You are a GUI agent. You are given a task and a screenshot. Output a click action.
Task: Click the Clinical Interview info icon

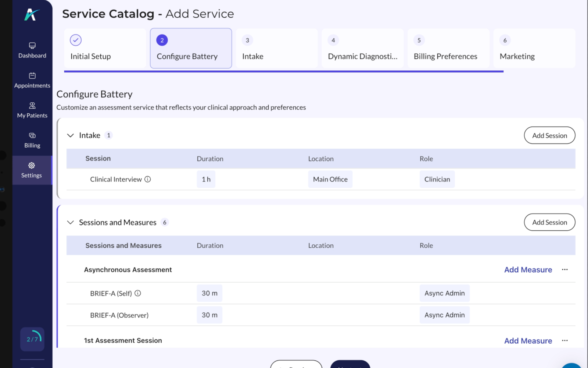coord(148,179)
